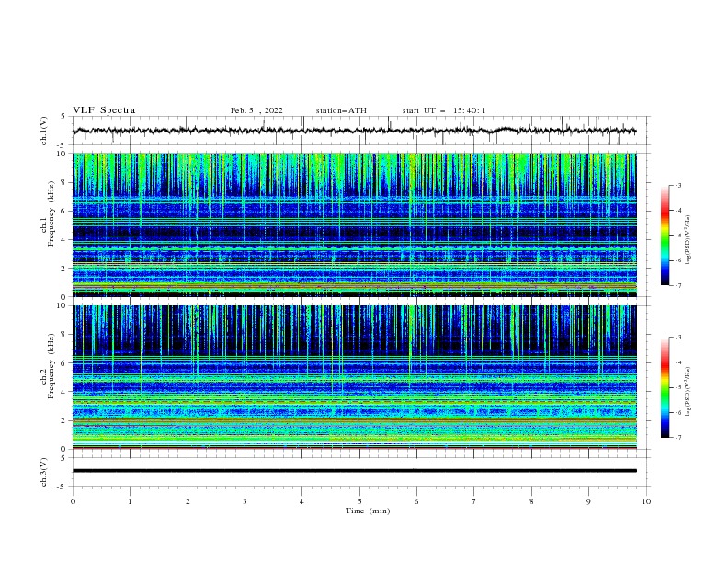Click the "ch.1(V)" waveform axis label
The width and height of the screenshot is (728, 563).
(44, 131)
